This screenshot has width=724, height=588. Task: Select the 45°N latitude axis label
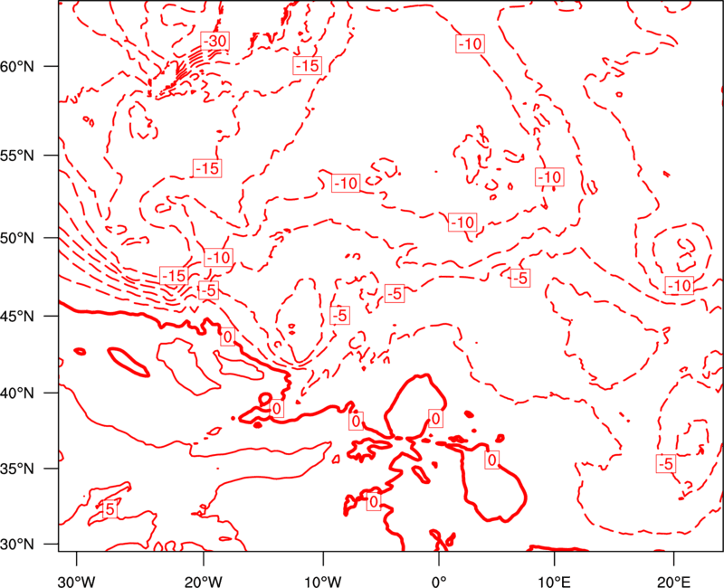pos(17,316)
